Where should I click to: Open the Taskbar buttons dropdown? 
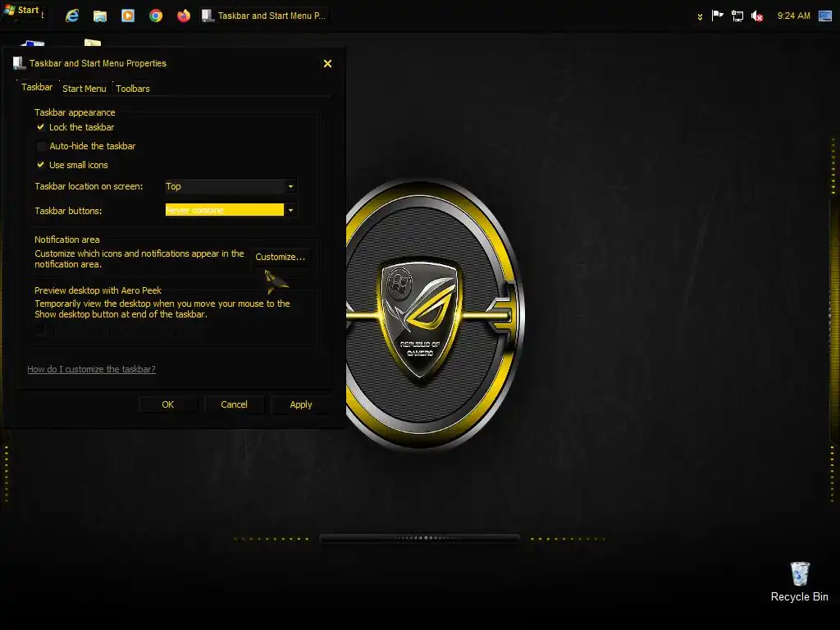[x=231, y=210]
